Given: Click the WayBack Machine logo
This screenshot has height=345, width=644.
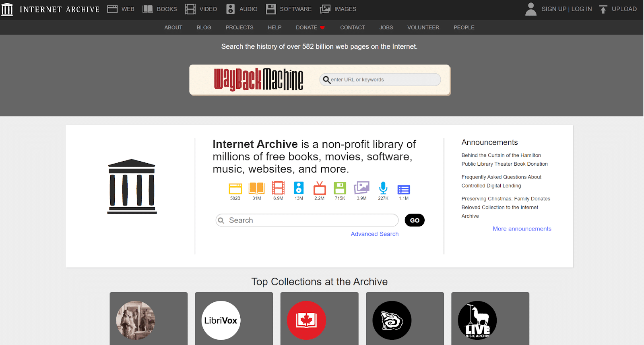Looking at the screenshot, I should pos(258,79).
